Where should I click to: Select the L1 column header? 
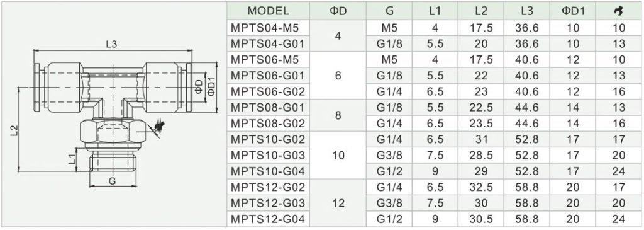(x=435, y=11)
